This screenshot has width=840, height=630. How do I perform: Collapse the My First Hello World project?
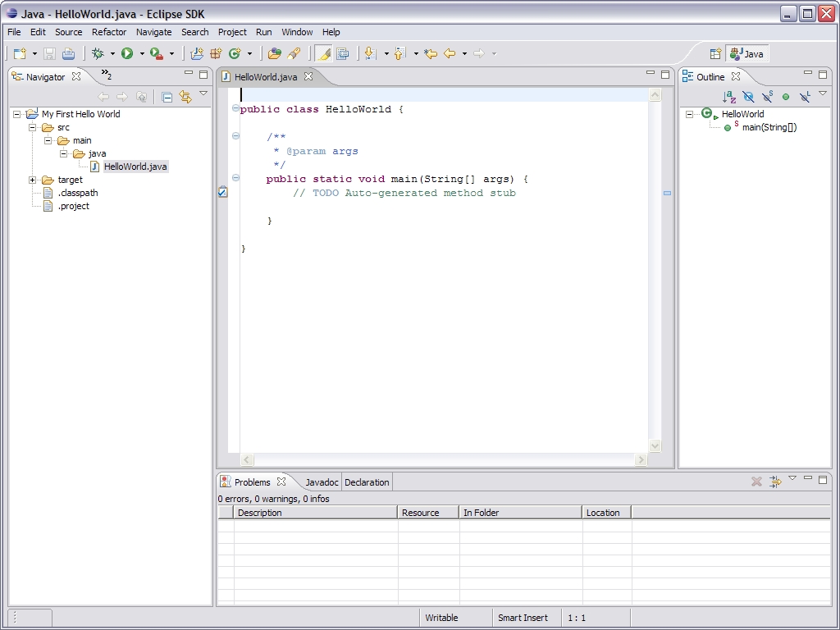[17, 114]
